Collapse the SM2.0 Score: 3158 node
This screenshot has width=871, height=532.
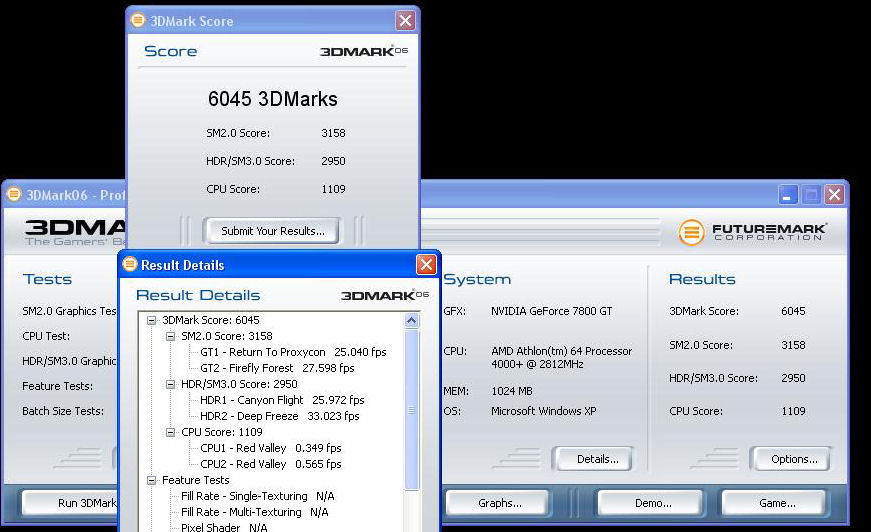click(x=171, y=337)
